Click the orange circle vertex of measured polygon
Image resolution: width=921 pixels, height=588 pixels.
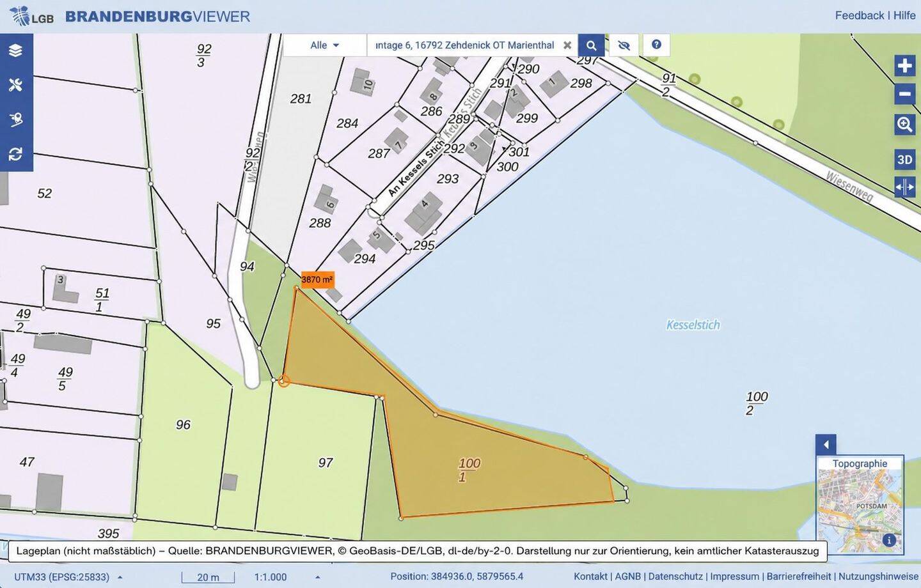pyautogui.click(x=284, y=381)
